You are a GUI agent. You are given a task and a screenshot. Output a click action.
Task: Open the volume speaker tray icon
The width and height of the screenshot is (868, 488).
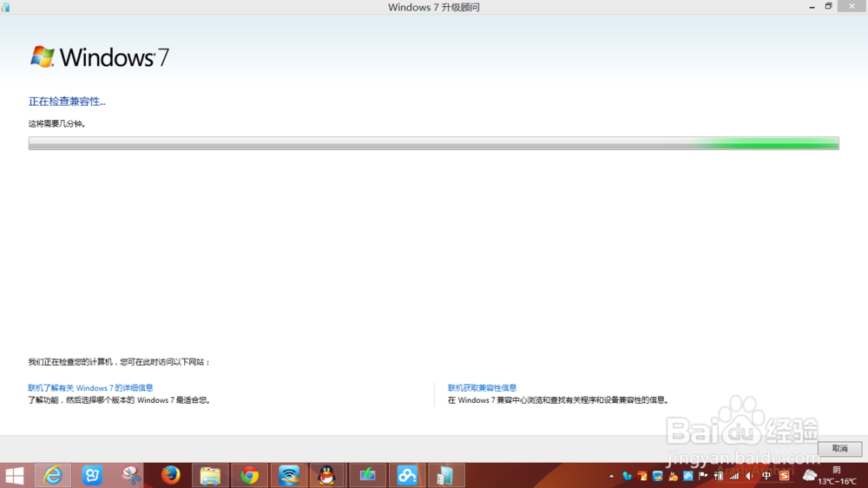pyautogui.click(x=750, y=476)
